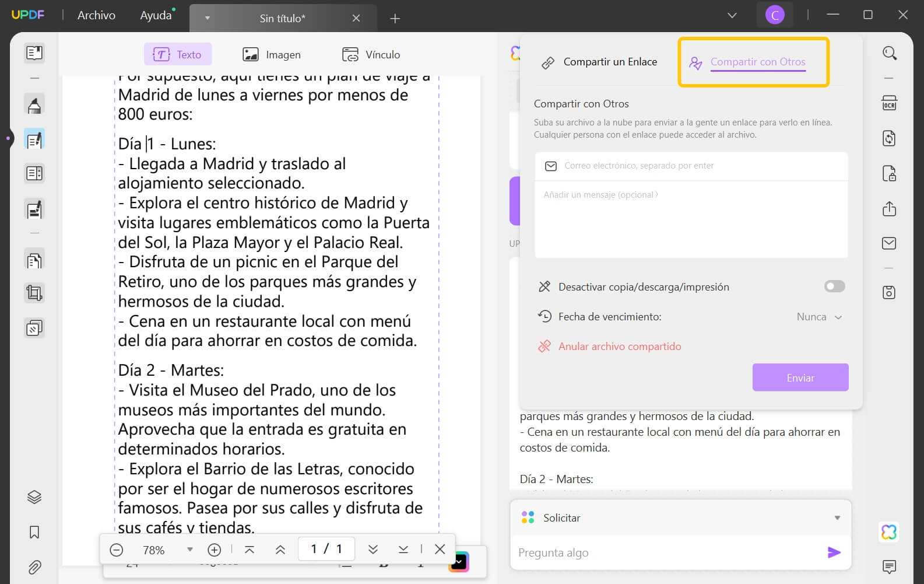Open the Reader mode icon in left sidebar

pos(34,53)
